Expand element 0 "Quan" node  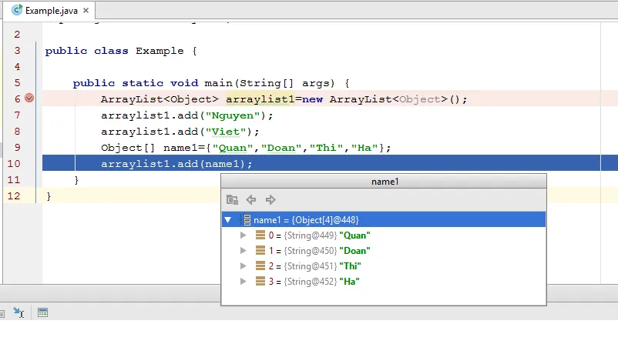point(244,235)
